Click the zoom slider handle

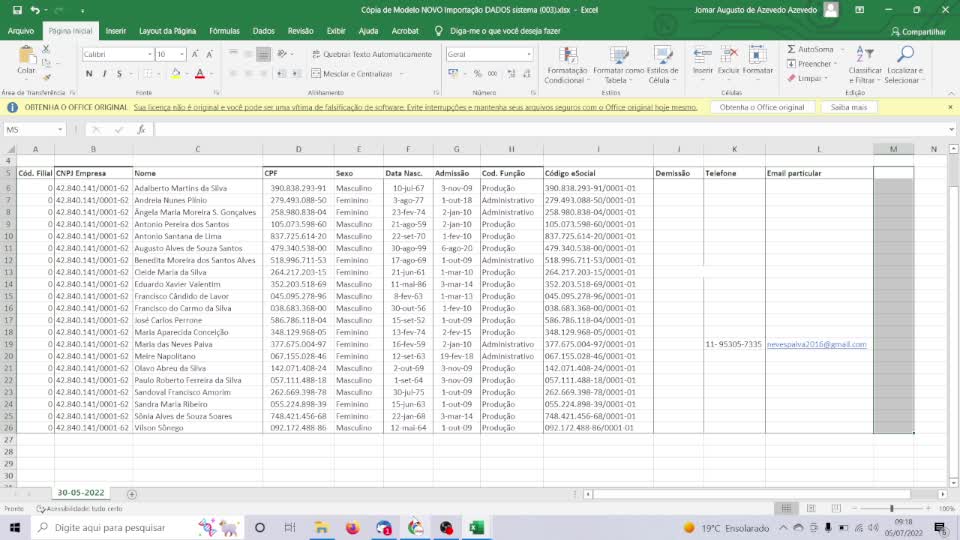coord(891,509)
